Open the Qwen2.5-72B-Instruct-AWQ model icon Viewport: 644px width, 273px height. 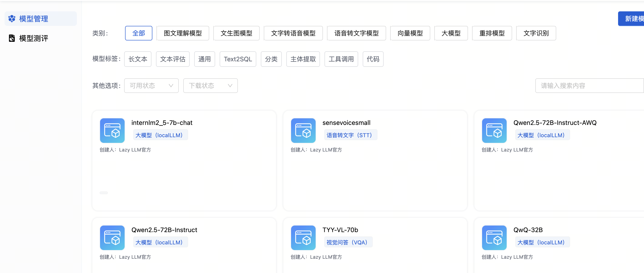[494, 130]
